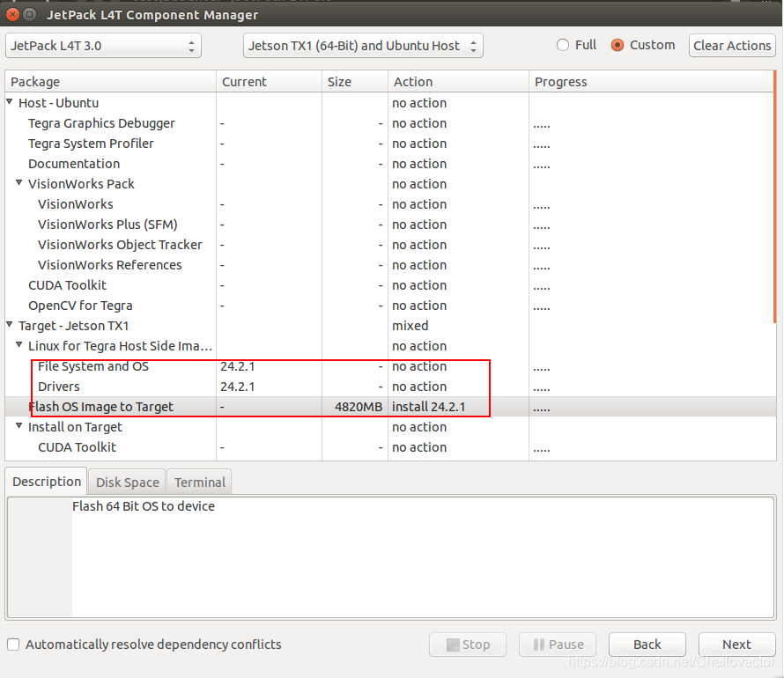The height and width of the screenshot is (678, 784).
Task: Click the Action column header
Action: [458, 81]
